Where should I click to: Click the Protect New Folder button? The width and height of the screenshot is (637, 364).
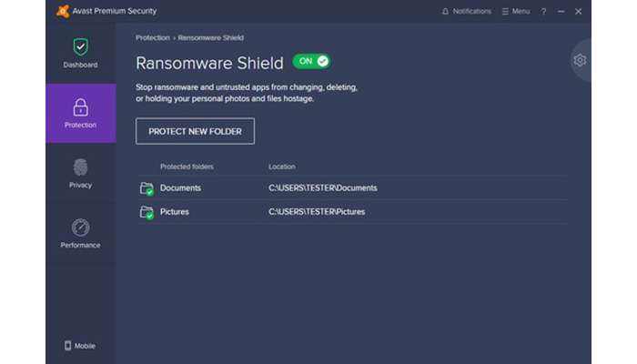195,131
